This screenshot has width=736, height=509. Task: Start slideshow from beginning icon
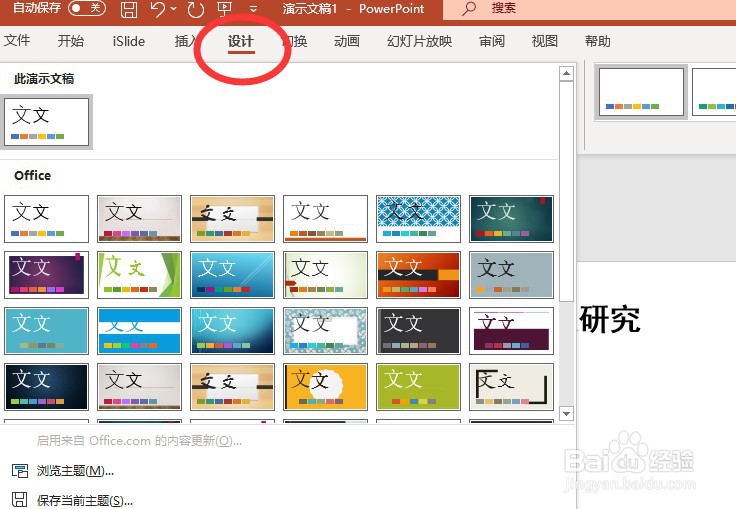pos(225,9)
